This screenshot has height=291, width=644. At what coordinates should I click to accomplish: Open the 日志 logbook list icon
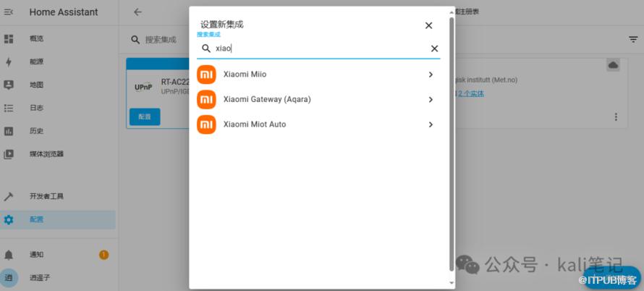pos(9,108)
